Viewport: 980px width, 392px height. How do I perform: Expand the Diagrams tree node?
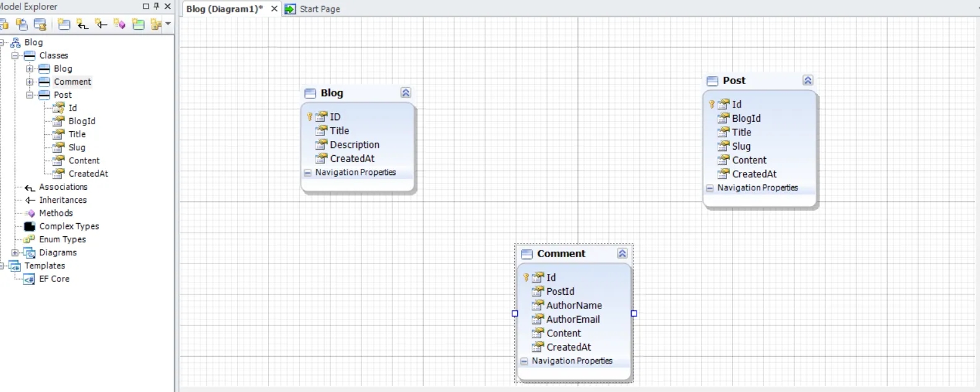[x=15, y=252]
